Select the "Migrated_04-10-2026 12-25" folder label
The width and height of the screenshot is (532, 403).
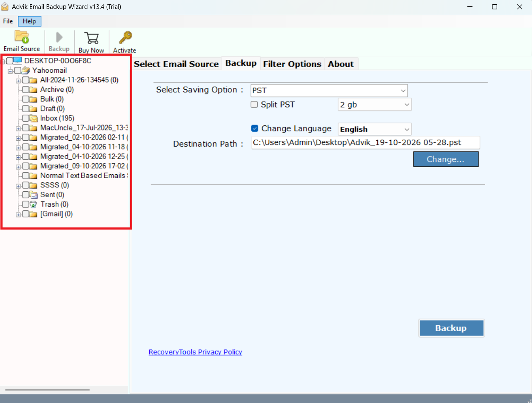(83, 156)
